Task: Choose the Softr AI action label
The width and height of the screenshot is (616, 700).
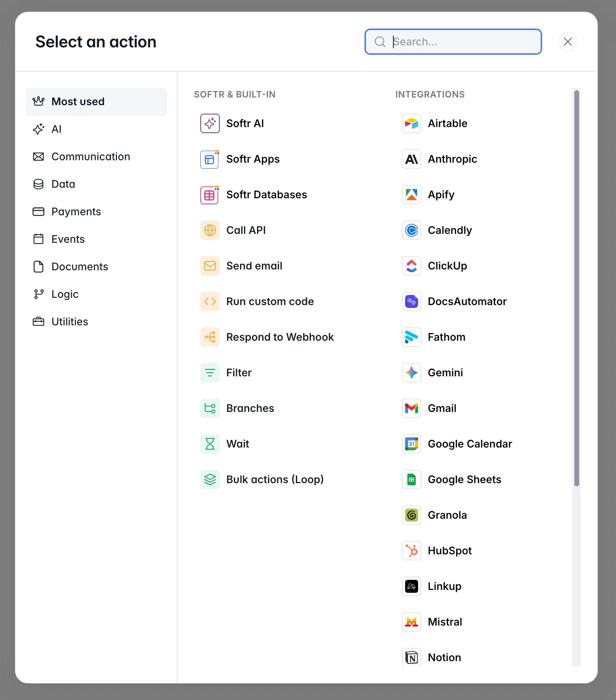Action: [x=245, y=123]
